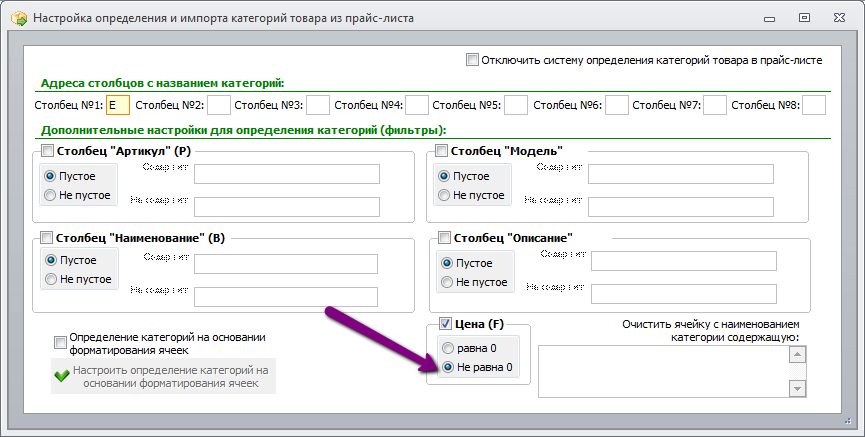Click the 'Очистить ячейку с наименованием' text area
Screen dimensions: 865x437
click(664, 371)
